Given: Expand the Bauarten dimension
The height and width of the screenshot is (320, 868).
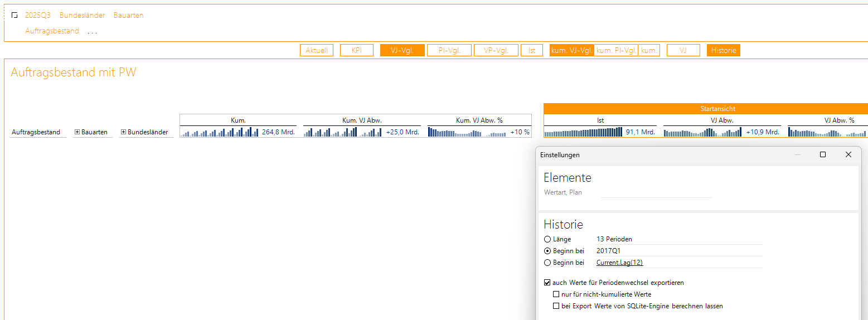Looking at the screenshot, I should tap(77, 132).
